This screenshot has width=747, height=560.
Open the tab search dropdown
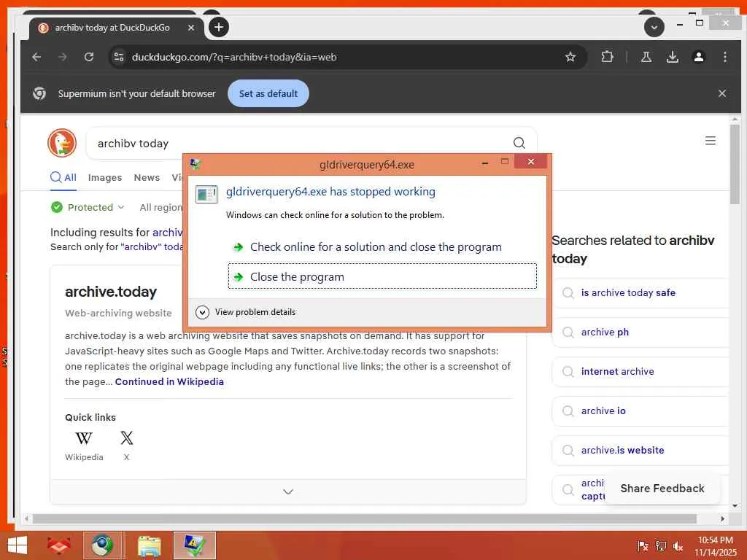click(x=654, y=27)
